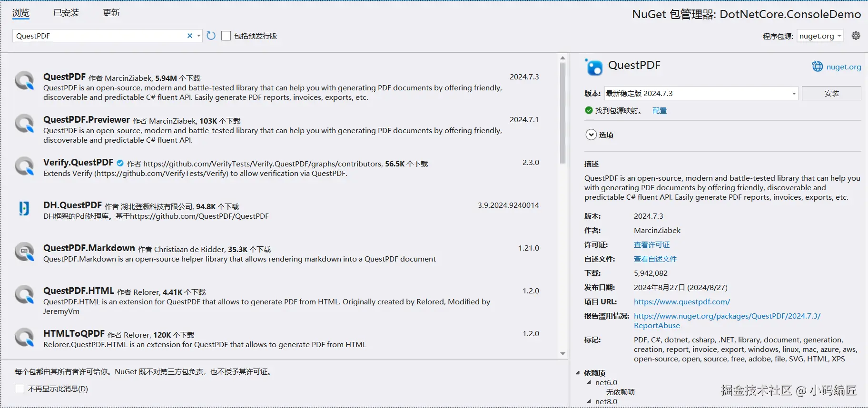Select the QuestPDF.HTML package title
The height and width of the screenshot is (408, 868).
(79, 291)
